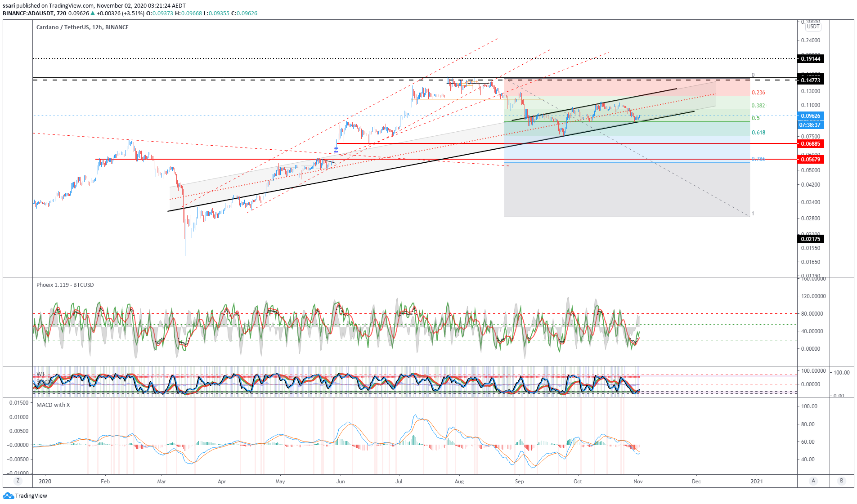Click the TradingView logo at bottom left
The image size is (857, 504).
(25, 495)
